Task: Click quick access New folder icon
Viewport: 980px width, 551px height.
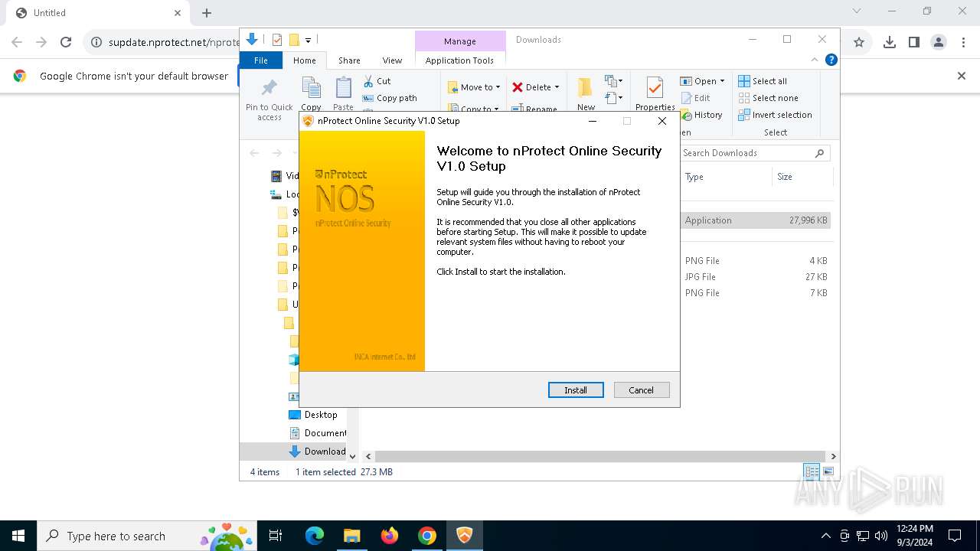Action: click(x=293, y=40)
